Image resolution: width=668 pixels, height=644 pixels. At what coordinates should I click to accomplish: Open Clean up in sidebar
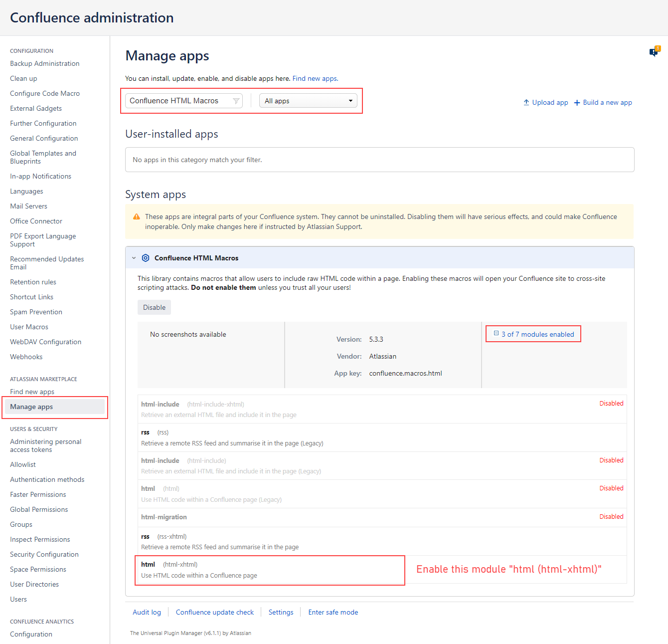[x=23, y=78]
